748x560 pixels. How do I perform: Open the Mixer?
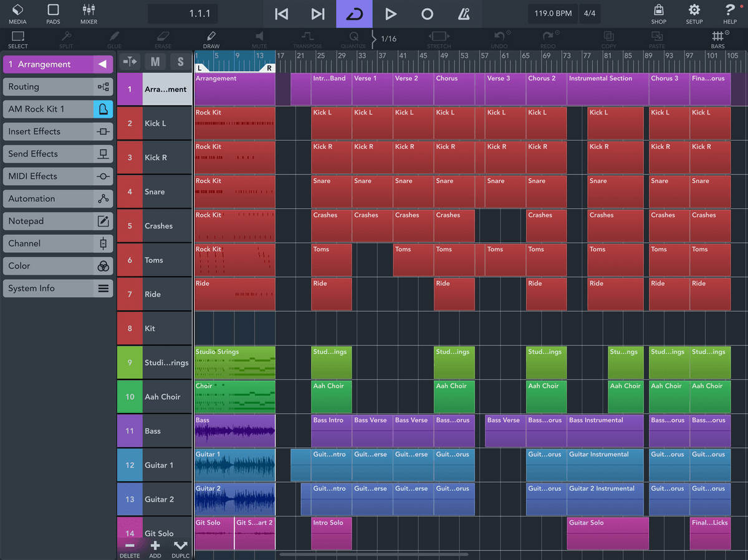(88, 14)
